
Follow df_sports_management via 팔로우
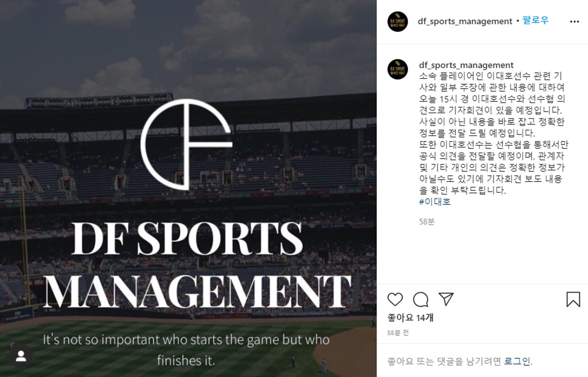pyautogui.click(x=536, y=21)
